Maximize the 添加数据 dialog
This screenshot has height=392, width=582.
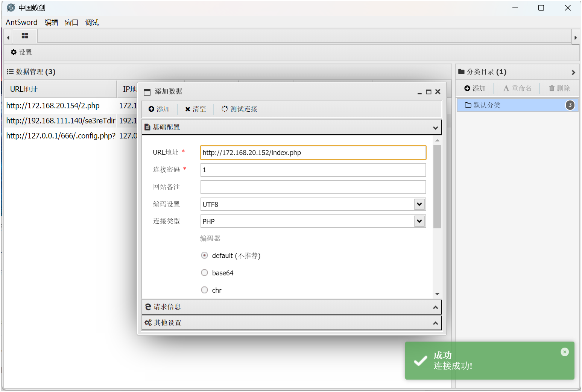(429, 92)
